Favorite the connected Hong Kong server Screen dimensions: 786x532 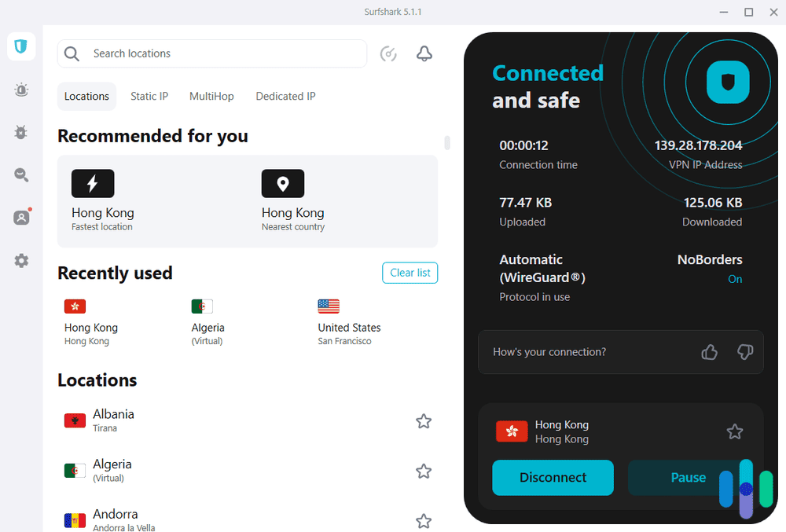[735, 431]
